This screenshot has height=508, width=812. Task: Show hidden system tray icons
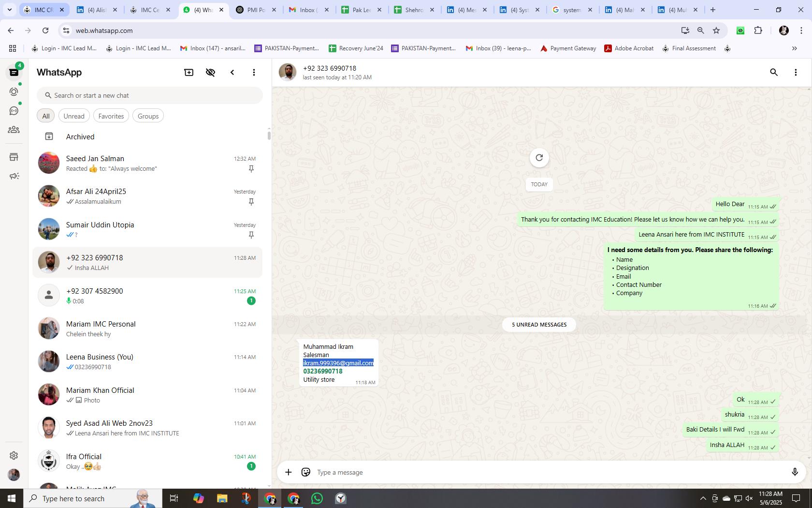point(703,498)
